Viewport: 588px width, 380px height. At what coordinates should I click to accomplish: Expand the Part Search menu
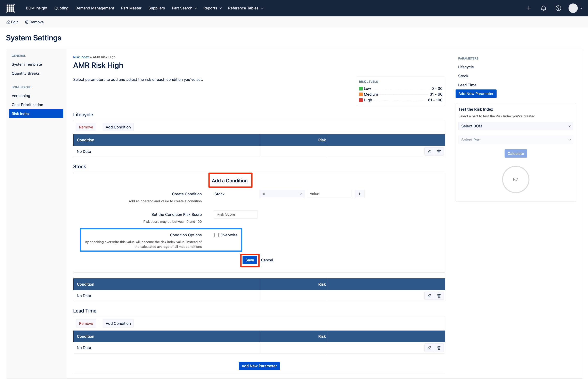[184, 8]
